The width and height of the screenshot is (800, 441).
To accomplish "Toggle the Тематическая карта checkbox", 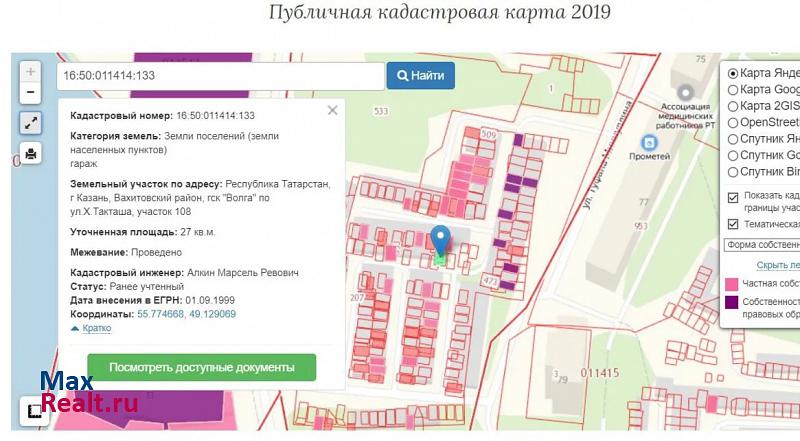I will tap(733, 224).
